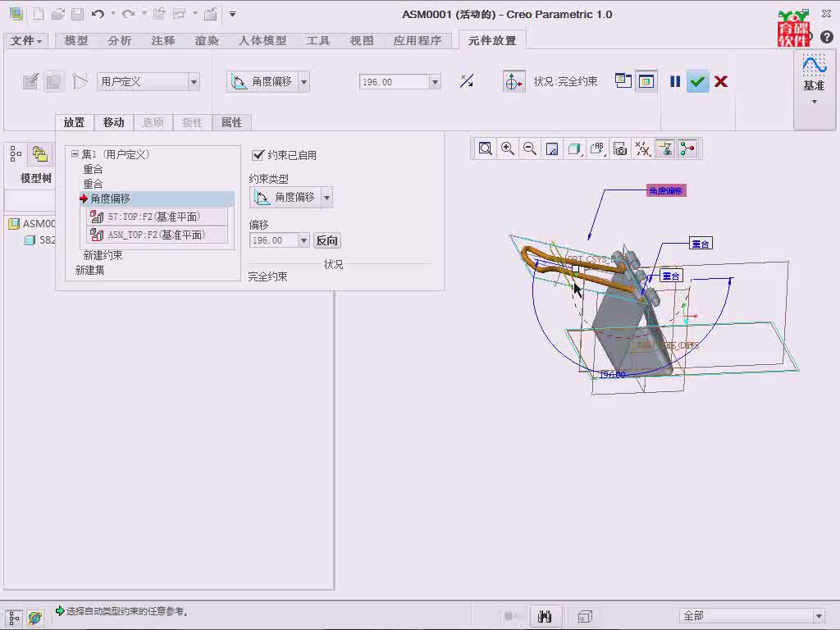840x630 pixels.
Task: Switch to the 模型 ribbon tab
Action: 76,40
